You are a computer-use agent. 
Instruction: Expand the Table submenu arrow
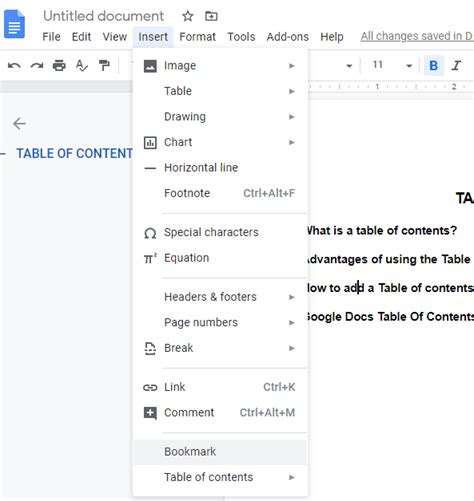tap(292, 91)
